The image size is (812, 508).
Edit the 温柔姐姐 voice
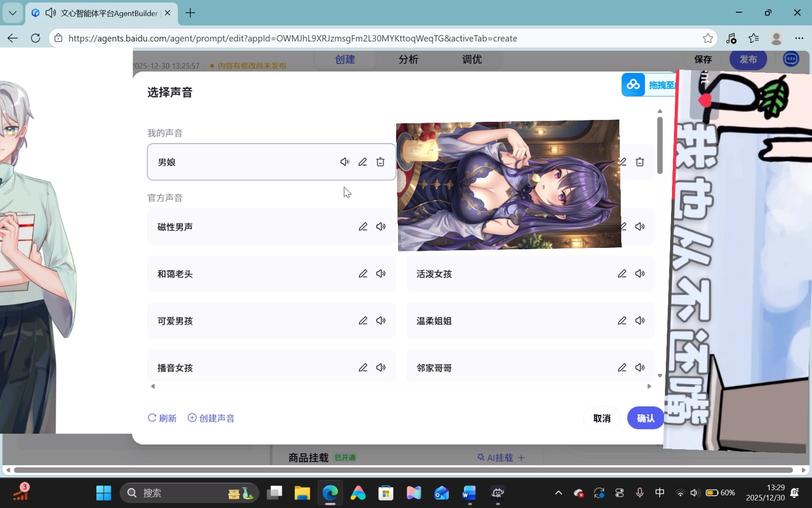tap(622, 321)
